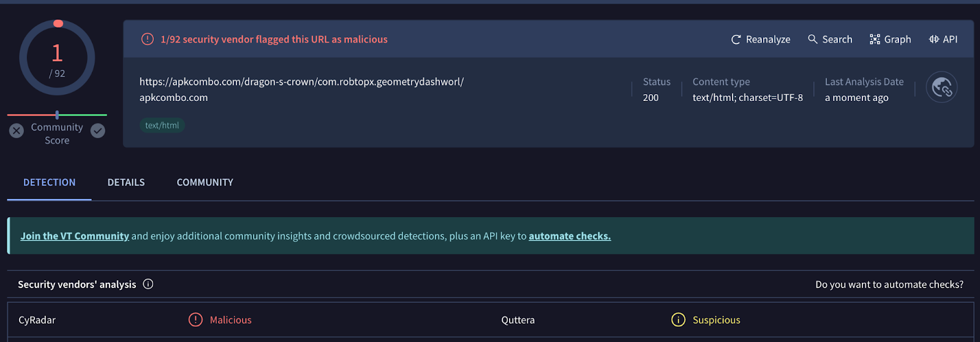Vote positive with the checkmark community score button
The image size is (980, 342).
coord(98,130)
